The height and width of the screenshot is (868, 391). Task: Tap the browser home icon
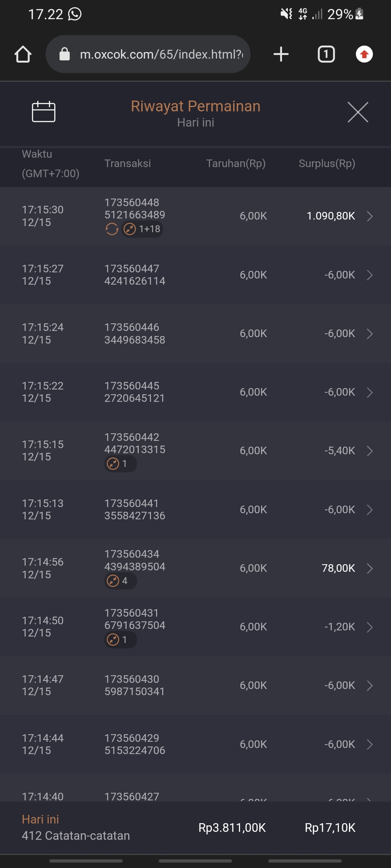pos(23,54)
